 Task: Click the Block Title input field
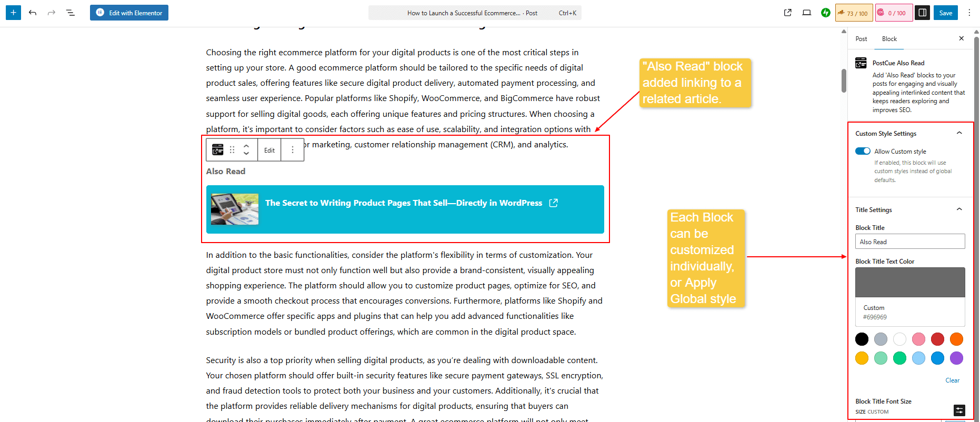(910, 242)
